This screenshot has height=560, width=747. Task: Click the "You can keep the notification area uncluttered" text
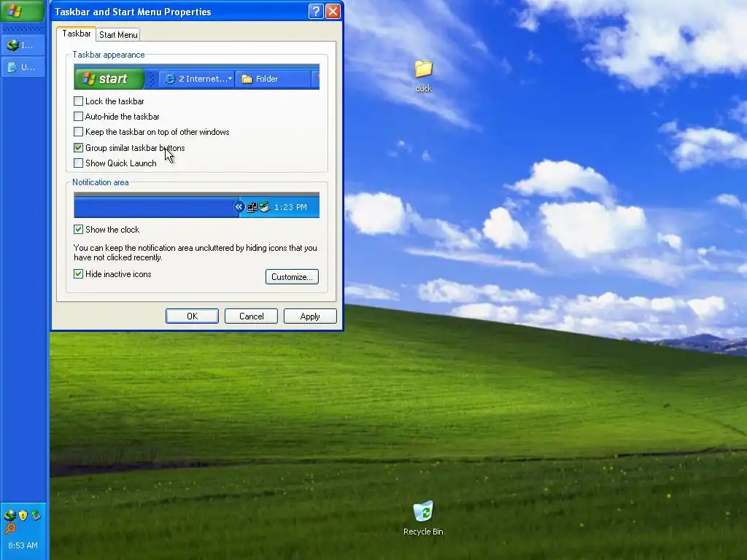196,252
